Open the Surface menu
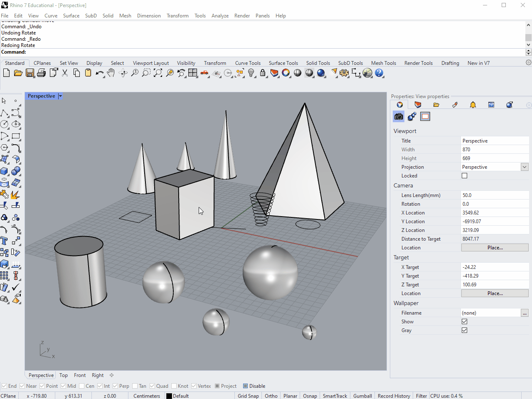 pos(71,16)
